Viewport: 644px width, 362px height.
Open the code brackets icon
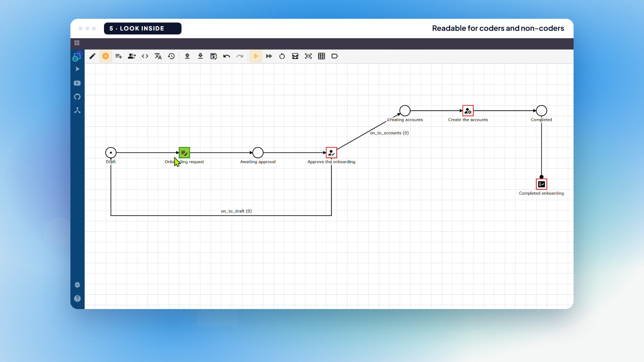click(145, 56)
